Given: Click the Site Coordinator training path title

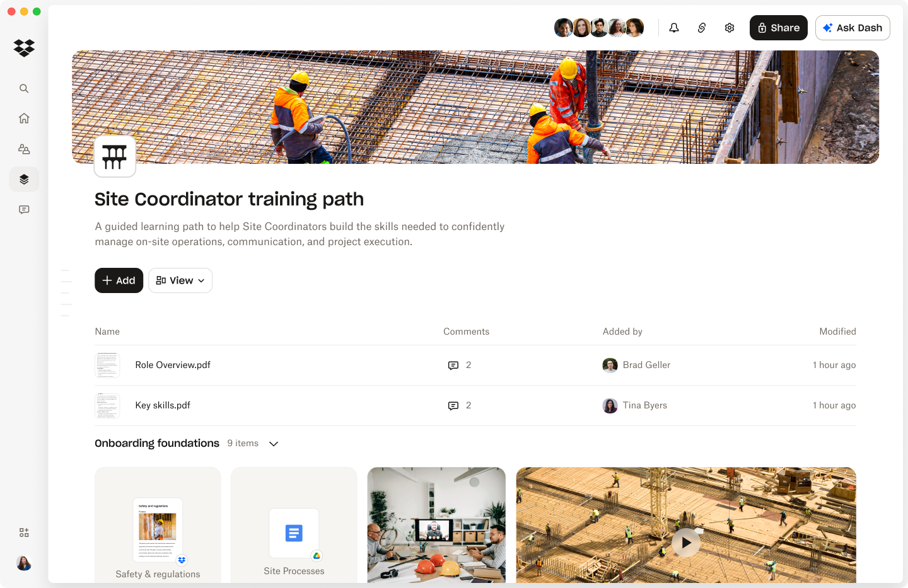Looking at the screenshot, I should (x=229, y=199).
